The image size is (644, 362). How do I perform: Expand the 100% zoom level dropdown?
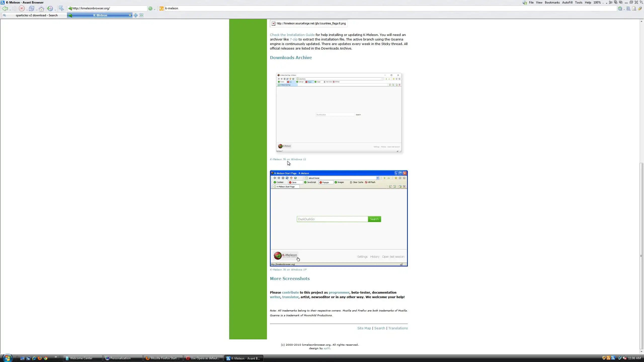[603, 3]
